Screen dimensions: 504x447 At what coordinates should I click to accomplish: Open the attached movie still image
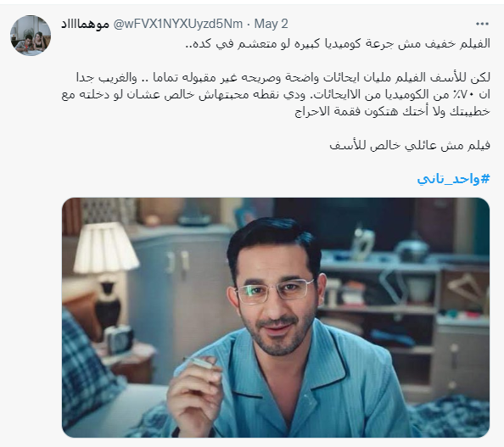[x=276, y=317]
